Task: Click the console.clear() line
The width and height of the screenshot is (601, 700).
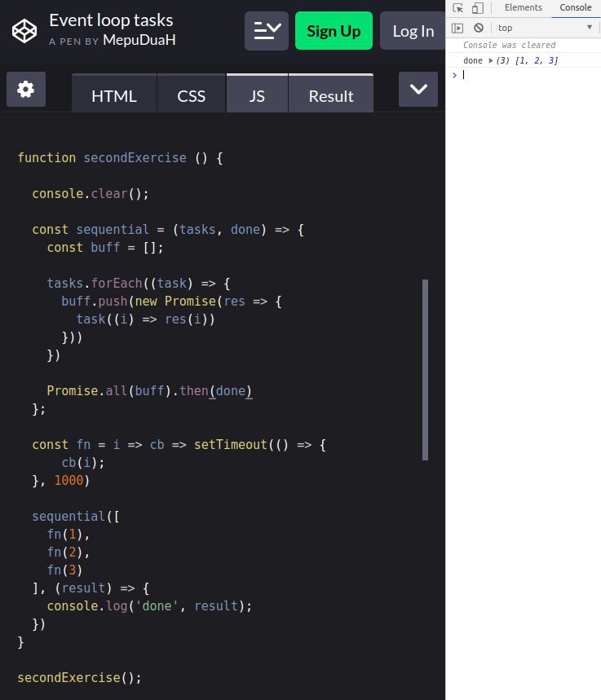Action: click(x=91, y=194)
